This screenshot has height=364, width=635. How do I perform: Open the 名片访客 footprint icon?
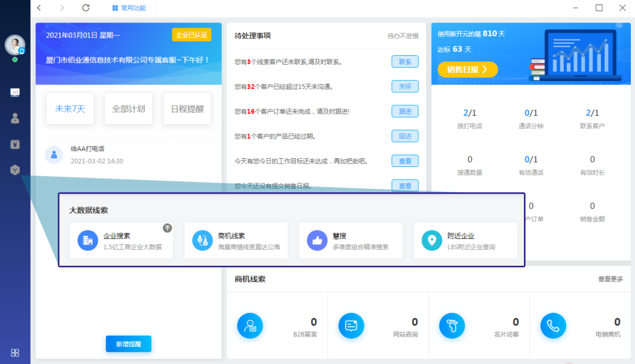[452, 326]
